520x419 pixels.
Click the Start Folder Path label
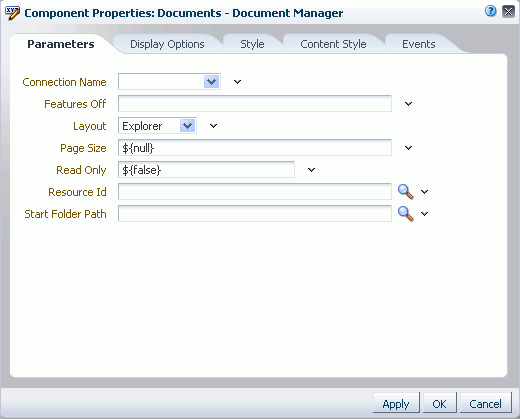pos(65,214)
